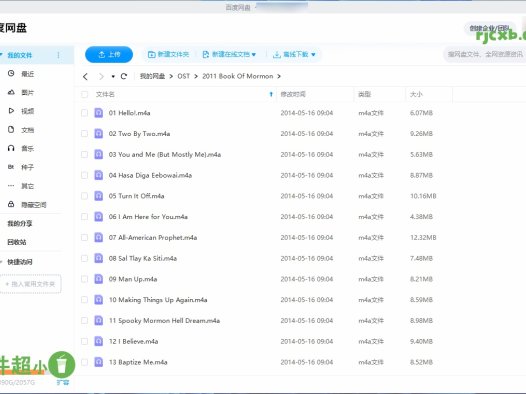Click create enterprise/team button at top

click(490, 28)
